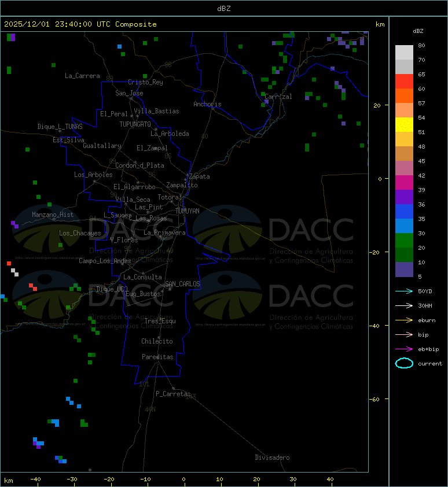Click the Los_Chacayes place label

click(80, 233)
